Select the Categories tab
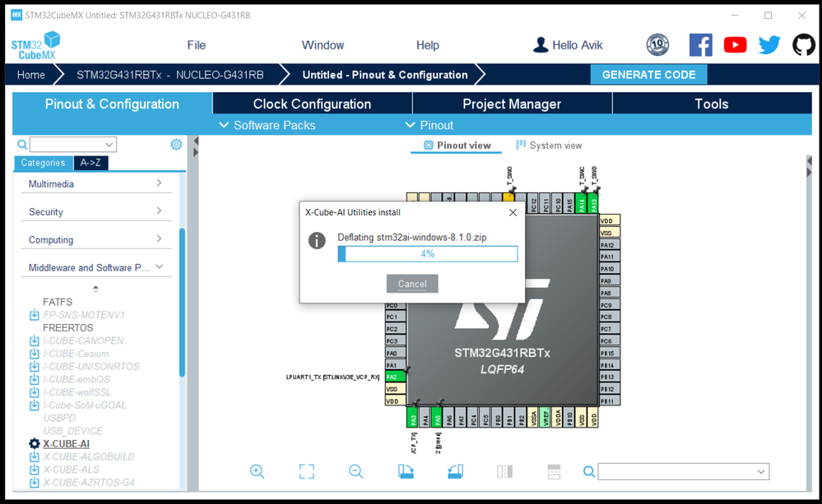This screenshot has height=504, width=822. (43, 163)
